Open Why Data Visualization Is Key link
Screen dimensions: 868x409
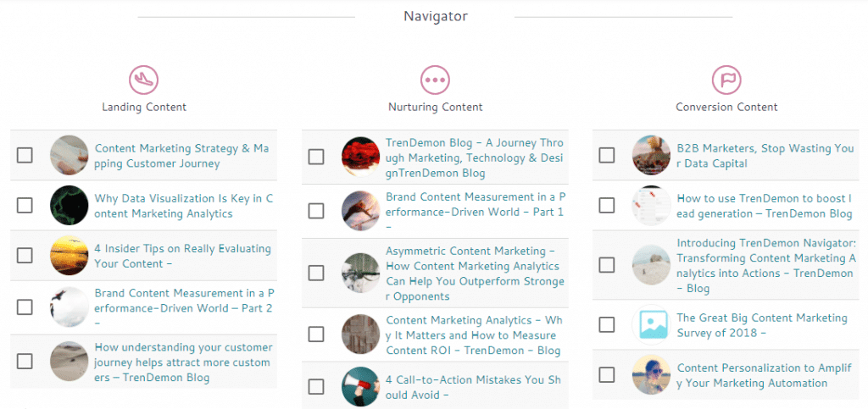(x=184, y=206)
